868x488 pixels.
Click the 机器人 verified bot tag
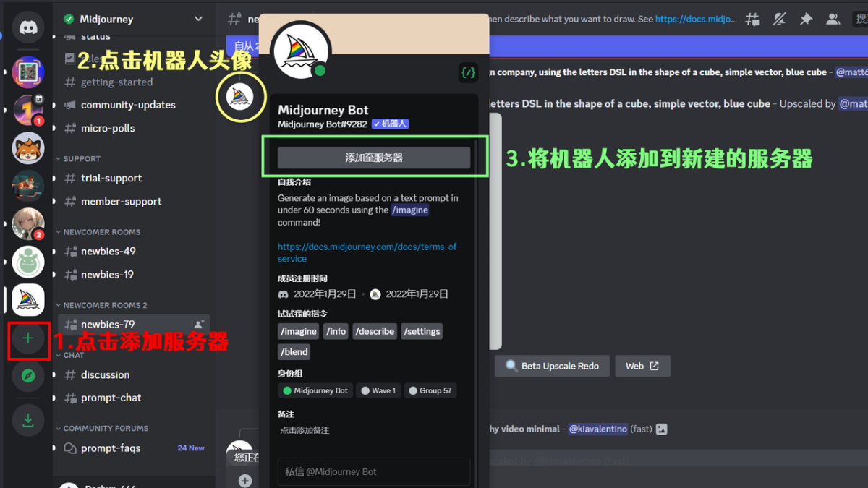(391, 124)
